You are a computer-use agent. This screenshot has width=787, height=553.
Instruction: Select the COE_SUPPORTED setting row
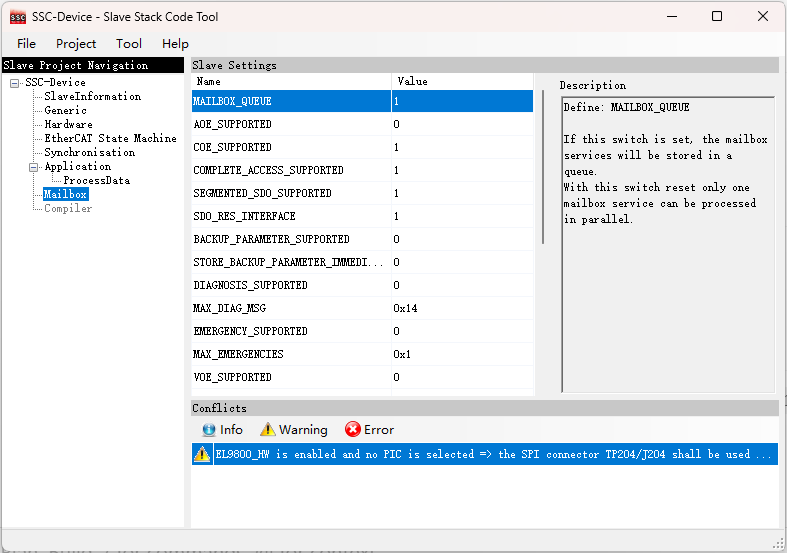[x=362, y=147]
